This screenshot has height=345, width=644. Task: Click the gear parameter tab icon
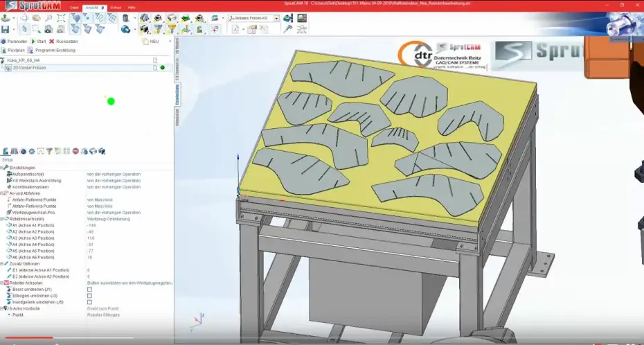(32, 151)
